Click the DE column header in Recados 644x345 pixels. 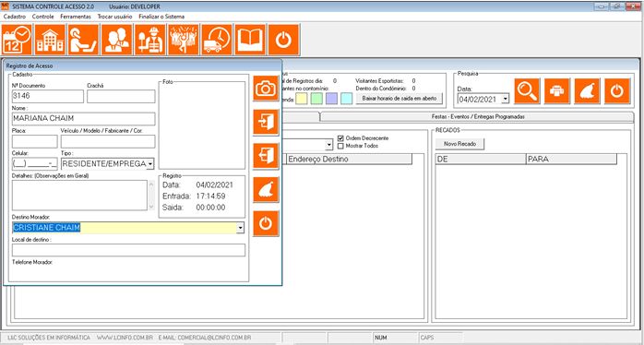tap(481, 159)
